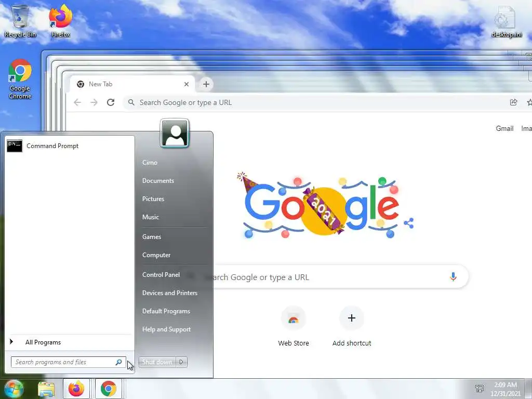The image size is (532, 399).
Task: Click the network icon in system tray
Action: click(480, 389)
